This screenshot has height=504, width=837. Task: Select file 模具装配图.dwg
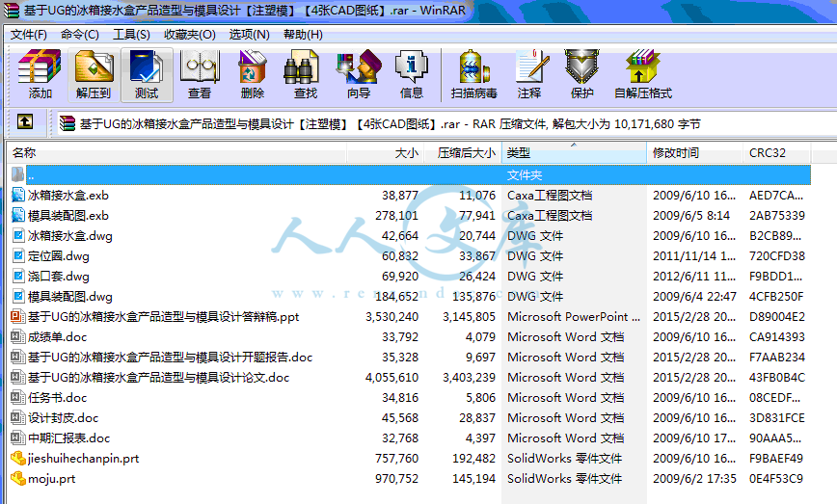coord(70,297)
